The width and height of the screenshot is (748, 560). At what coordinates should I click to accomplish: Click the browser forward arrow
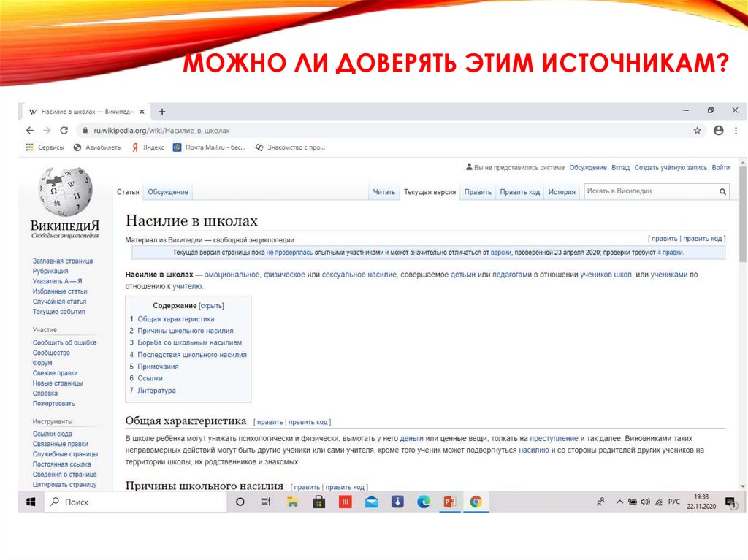coord(47,130)
